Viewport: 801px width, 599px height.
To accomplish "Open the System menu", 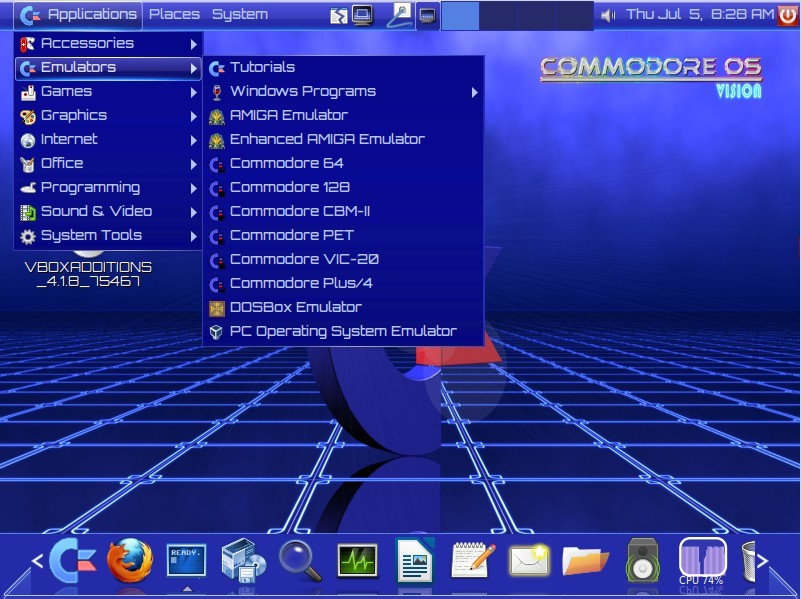I will click(x=240, y=14).
